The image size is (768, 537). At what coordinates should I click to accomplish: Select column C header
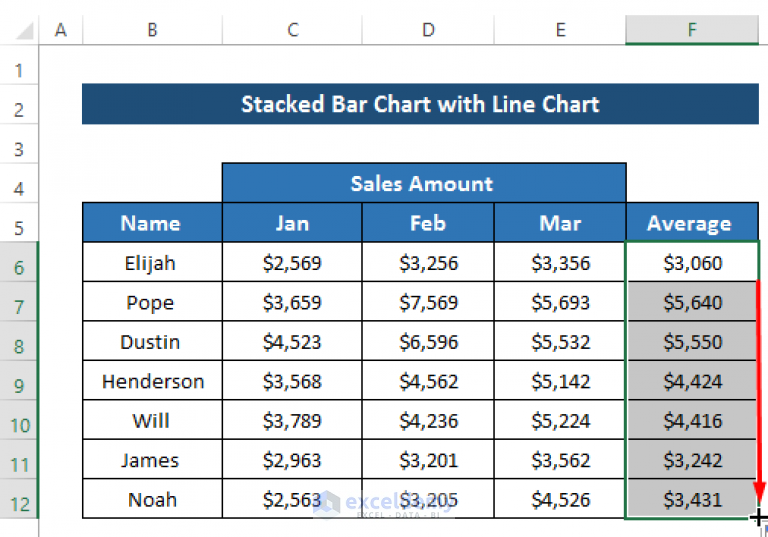(292, 30)
